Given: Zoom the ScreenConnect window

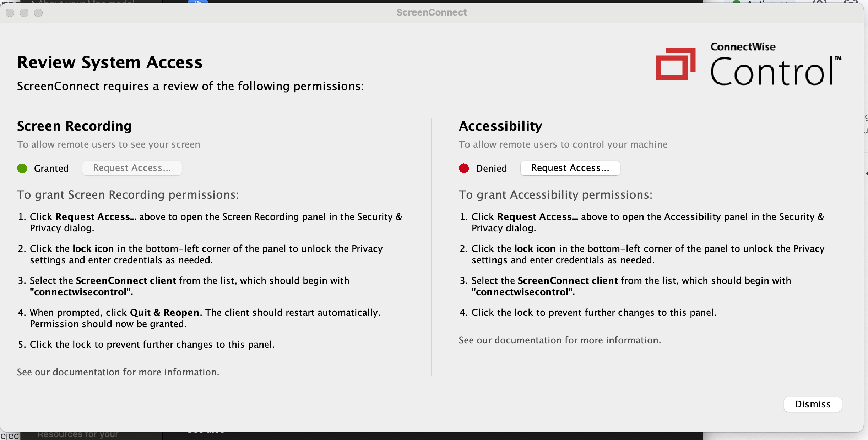Looking at the screenshot, I should point(38,13).
